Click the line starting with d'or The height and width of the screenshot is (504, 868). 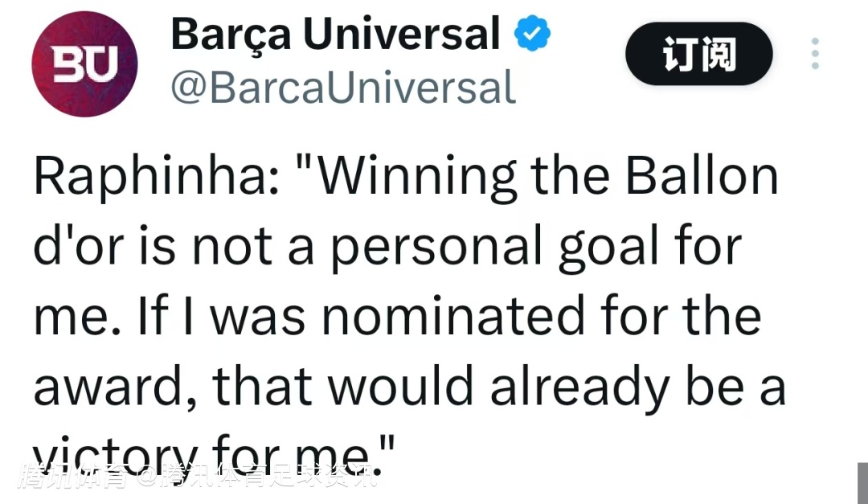click(x=386, y=246)
